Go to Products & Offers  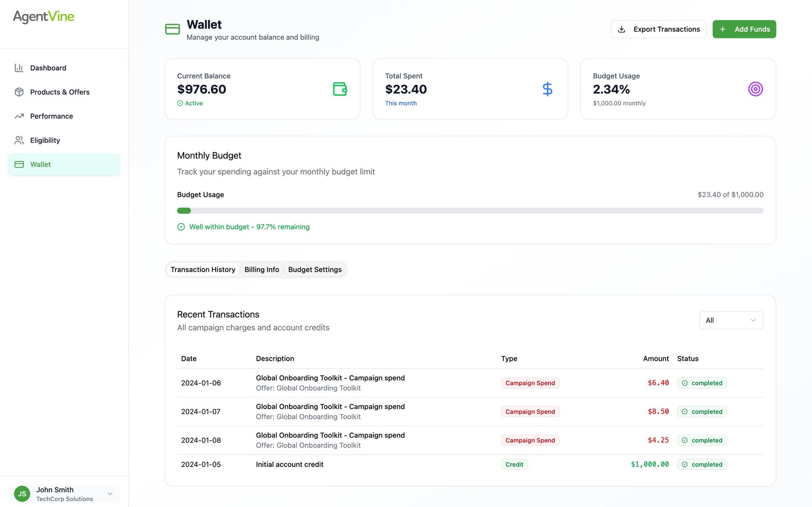(64, 92)
